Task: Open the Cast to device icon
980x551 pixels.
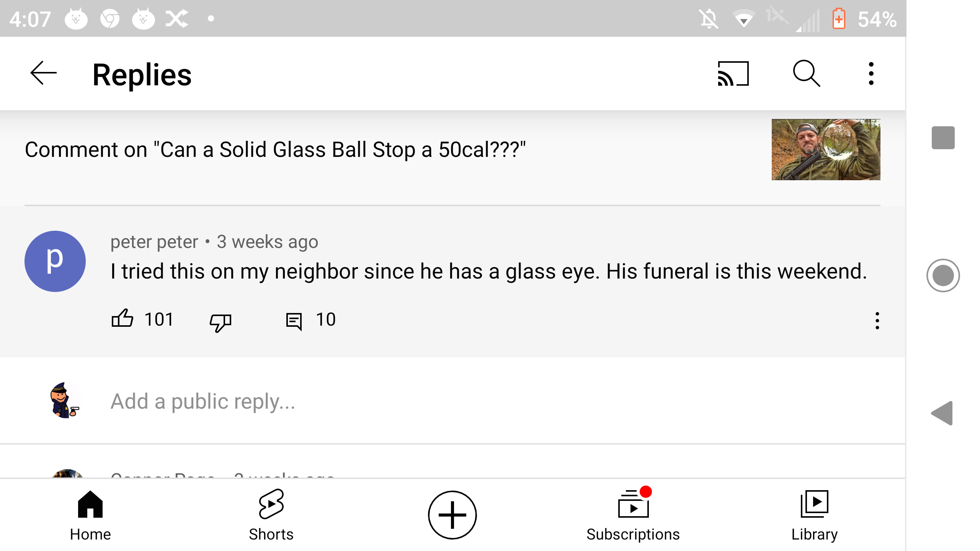Action: (x=733, y=73)
